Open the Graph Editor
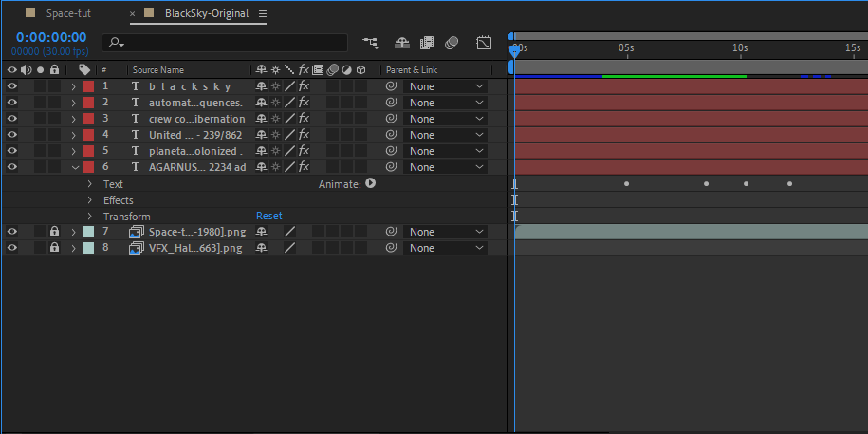Image resolution: width=868 pixels, height=434 pixels. [x=484, y=43]
